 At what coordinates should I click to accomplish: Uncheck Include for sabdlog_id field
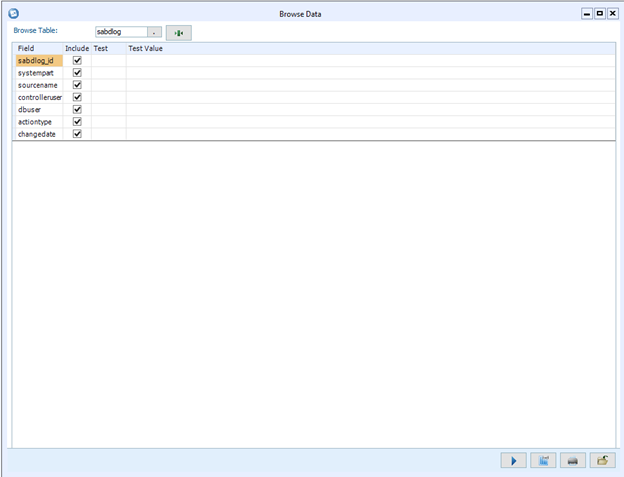click(x=77, y=61)
